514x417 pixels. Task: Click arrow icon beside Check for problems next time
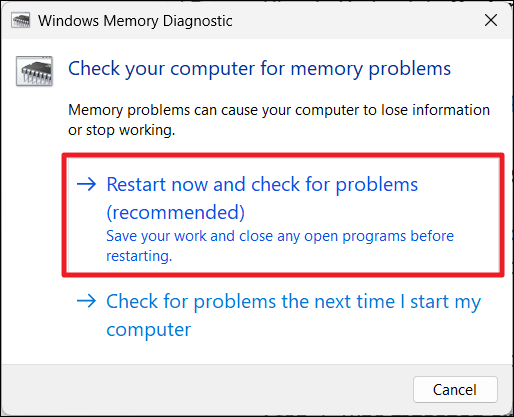[87, 301]
